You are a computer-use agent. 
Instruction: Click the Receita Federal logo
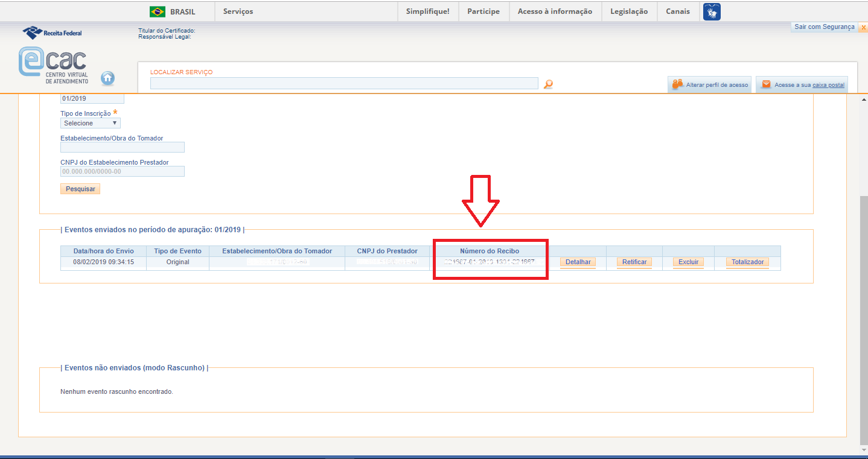pyautogui.click(x=52, y=33)
